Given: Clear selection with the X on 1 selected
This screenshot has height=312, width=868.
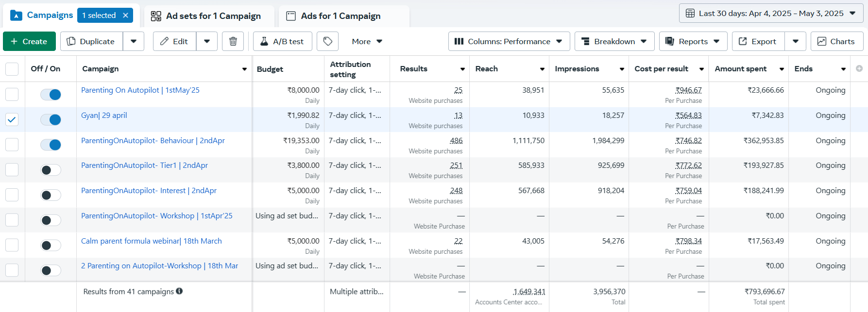Looking at the screenshot, I should pyautogui.click(x=125, y=16).
